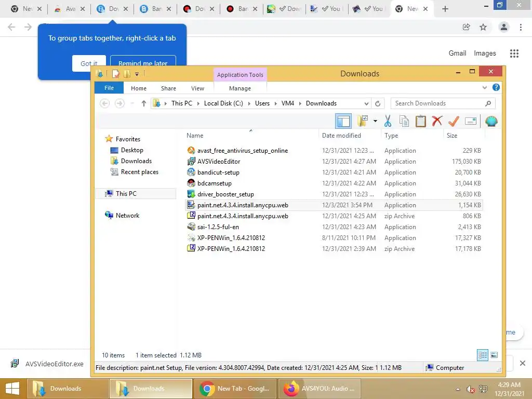Click VM4 in the address breadcrumb
532x399 pixels.
click(287, 103)
